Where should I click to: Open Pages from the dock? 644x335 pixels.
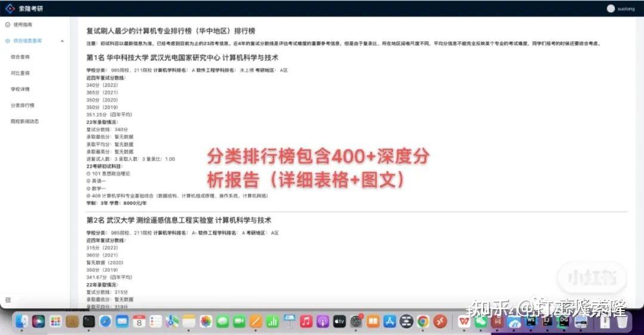coord(256,321)
